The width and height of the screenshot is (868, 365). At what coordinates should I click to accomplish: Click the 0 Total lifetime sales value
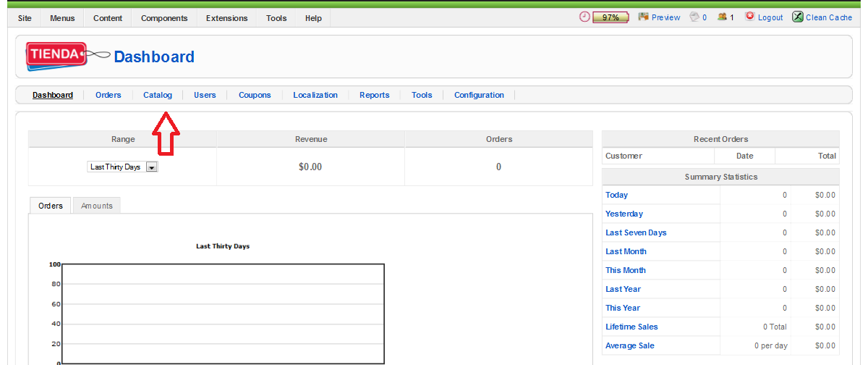(775, 327)
